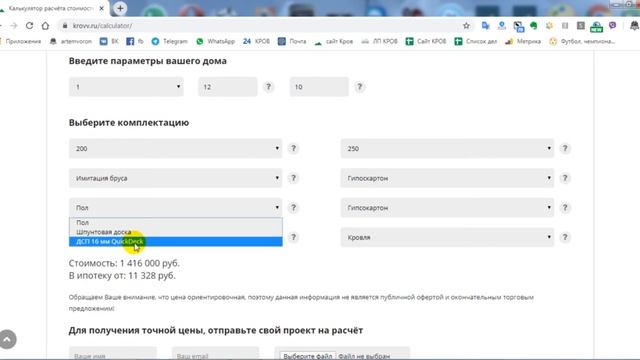The image size is (640, 360).
Task: Open the green gift-box extension icon
Action: [x=596, y=27]
